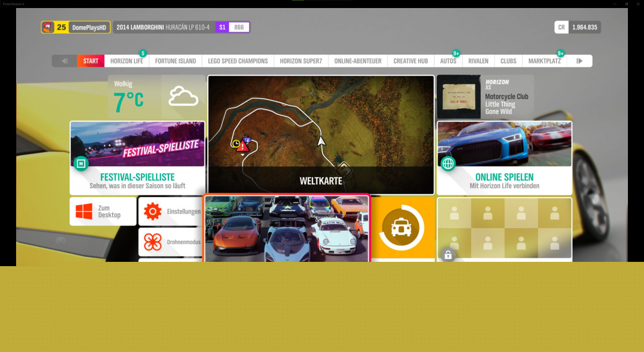The image size is (644, 352).
Task: Click the CR credits label
Action: 561,27
